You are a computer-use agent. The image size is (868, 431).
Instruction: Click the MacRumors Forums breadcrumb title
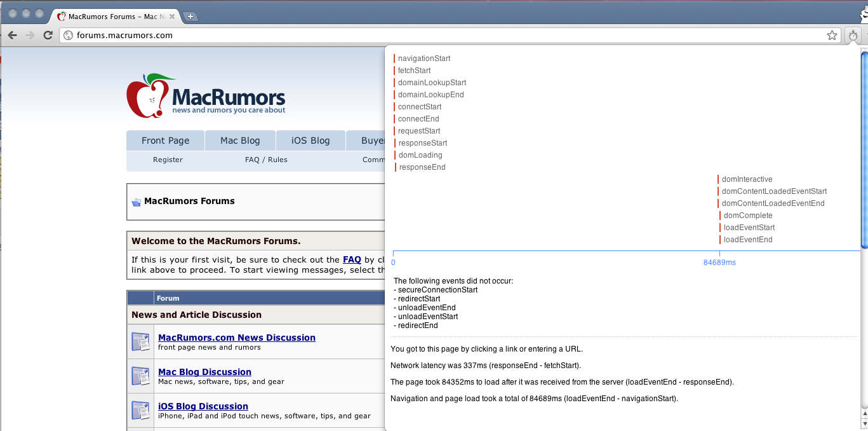189,201
